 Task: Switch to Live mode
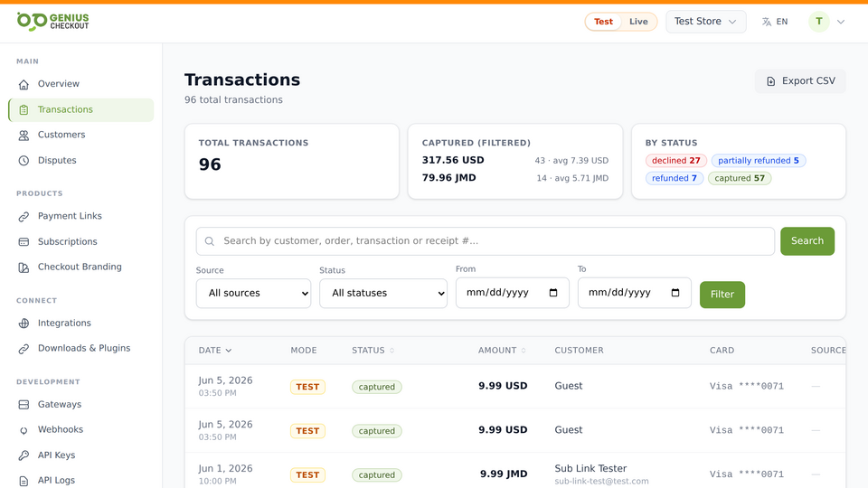click(638, 22)
